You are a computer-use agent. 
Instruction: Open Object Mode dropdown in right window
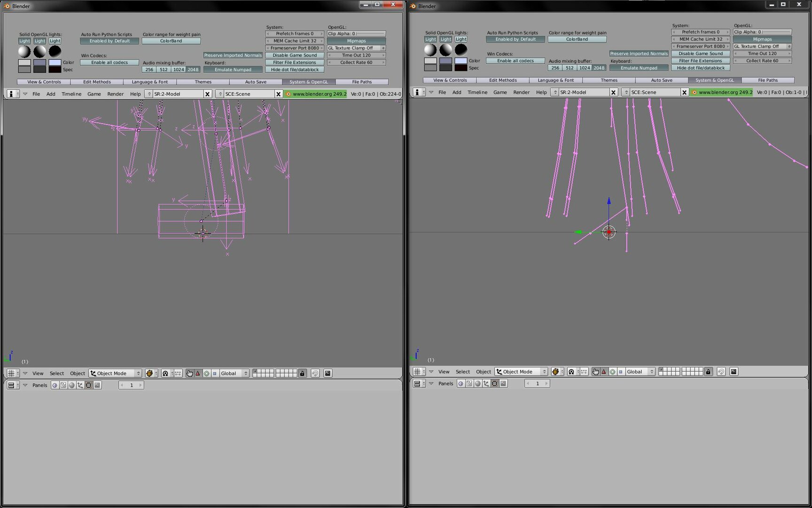[521, 372]
